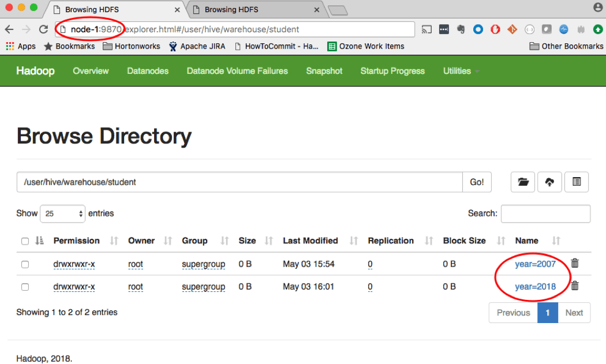Check the box for year=2018 row
This screenshot has height=364, width=606.
(x=25, y=287)
